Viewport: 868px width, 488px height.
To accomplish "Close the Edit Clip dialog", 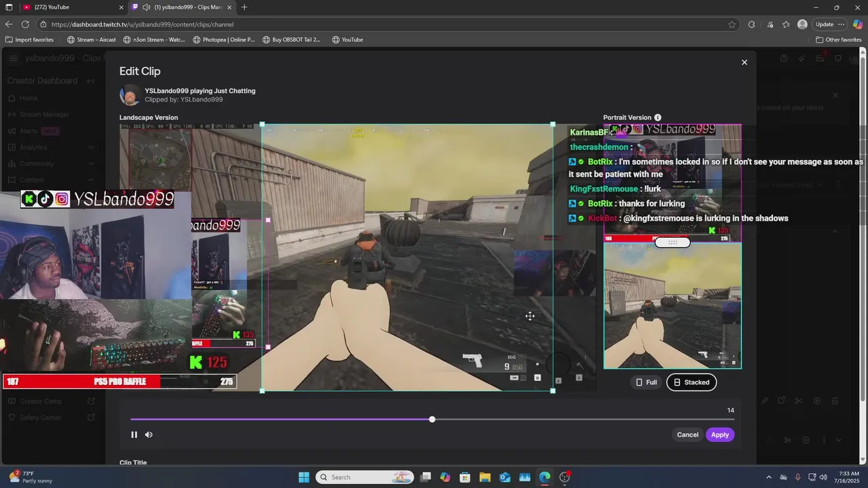I will 744,62.
